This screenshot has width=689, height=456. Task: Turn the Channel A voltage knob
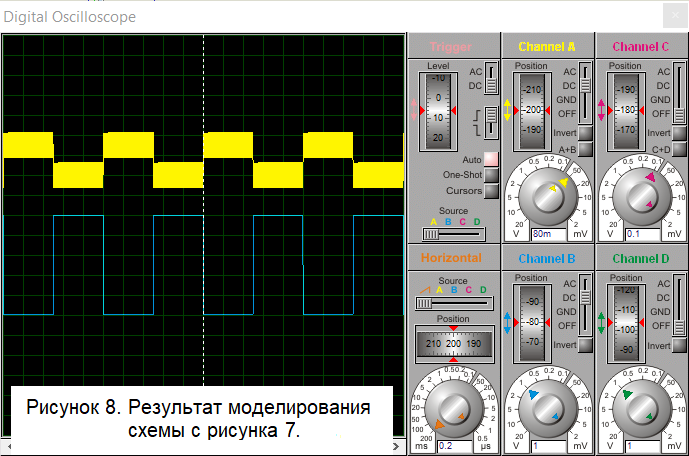pyautogui.click(x=547, y=196)
